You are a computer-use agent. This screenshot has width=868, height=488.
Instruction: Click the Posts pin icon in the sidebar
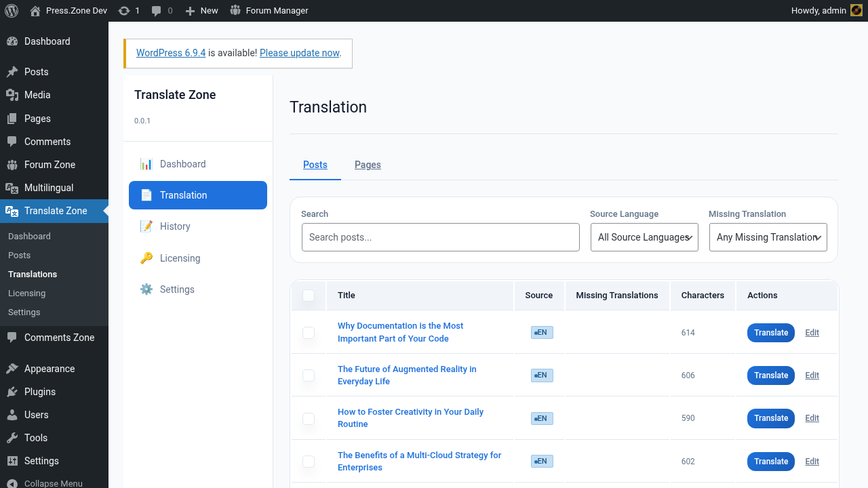click(x=12, y=72)
